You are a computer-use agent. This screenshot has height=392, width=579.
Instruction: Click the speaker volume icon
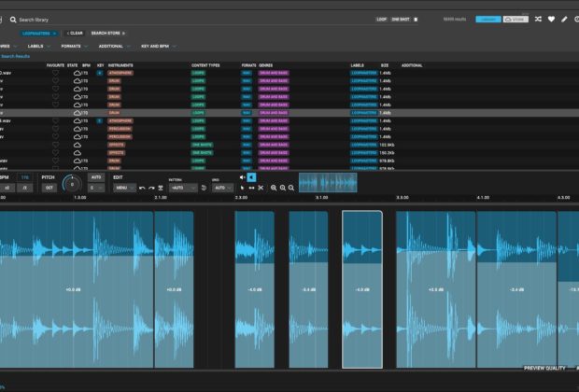[242, 177]
